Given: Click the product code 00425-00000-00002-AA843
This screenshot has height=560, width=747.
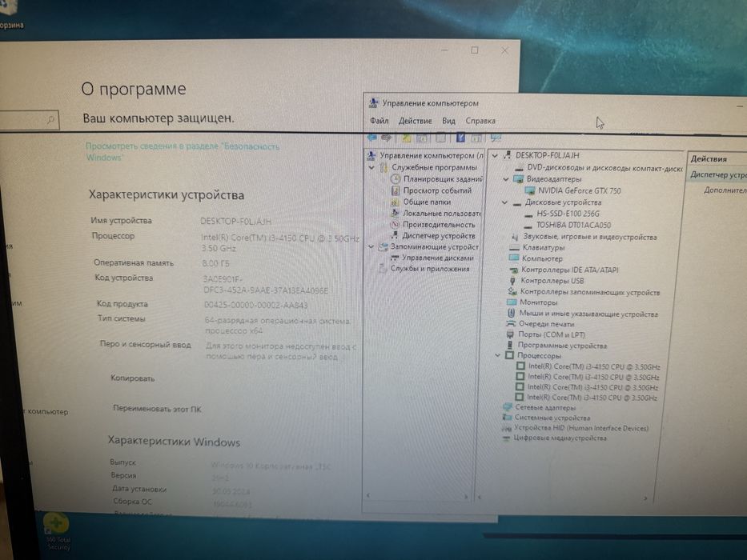Looking at the screenshot, I should [x=256, y=305].
